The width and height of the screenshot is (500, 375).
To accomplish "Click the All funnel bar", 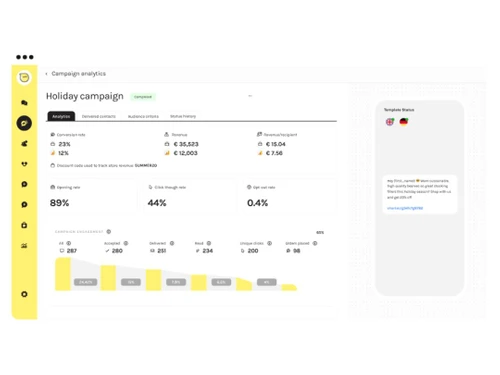I will pos(63,274).
